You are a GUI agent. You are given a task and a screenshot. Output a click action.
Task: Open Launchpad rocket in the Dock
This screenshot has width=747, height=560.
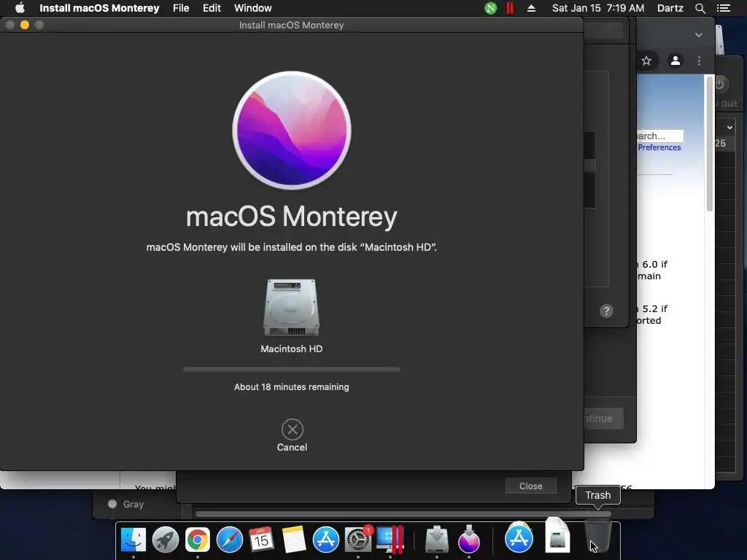[166, 540]
